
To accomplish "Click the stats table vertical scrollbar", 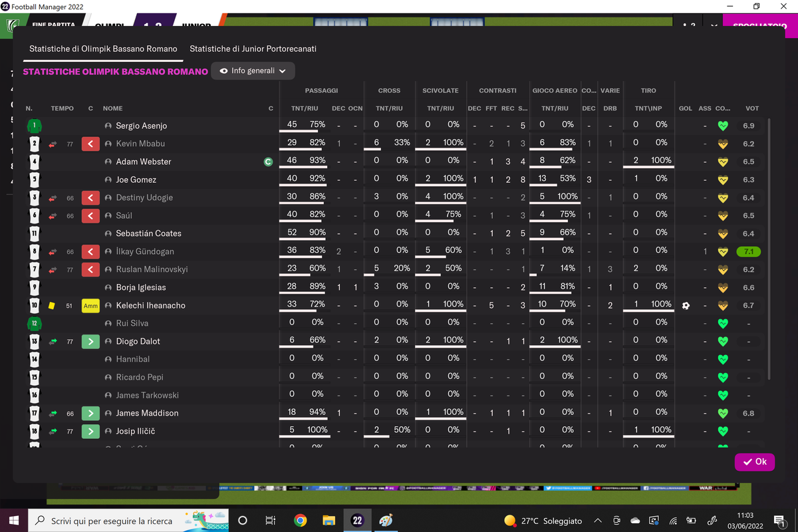I will click(x=770, y=249).
